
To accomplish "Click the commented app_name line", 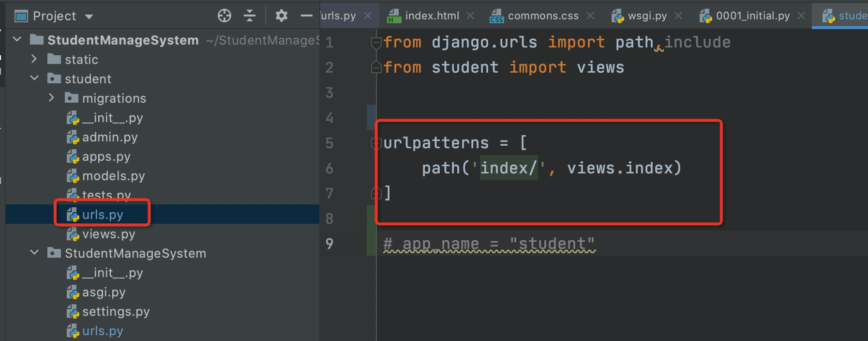I will coord(489,244).
